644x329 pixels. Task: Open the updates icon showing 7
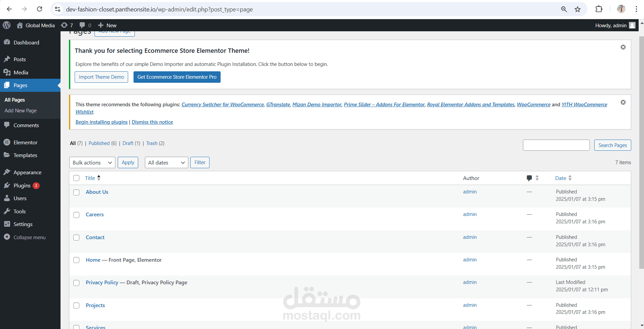(x=64, y=25)
